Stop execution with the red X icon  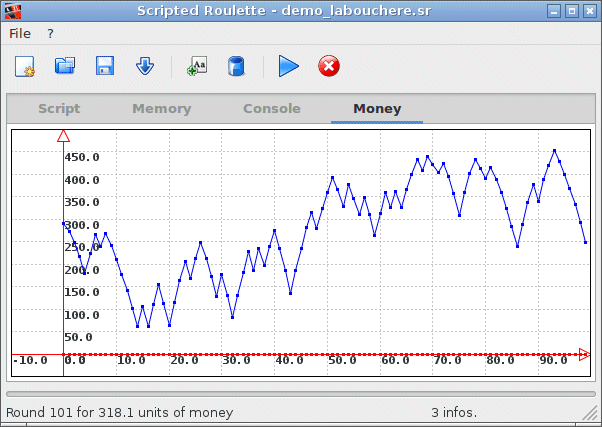329,66
